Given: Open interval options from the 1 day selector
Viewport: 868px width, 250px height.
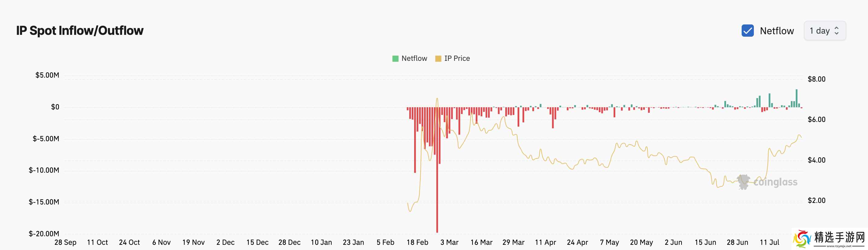Looking at the screenshot, I should (825, 31).
